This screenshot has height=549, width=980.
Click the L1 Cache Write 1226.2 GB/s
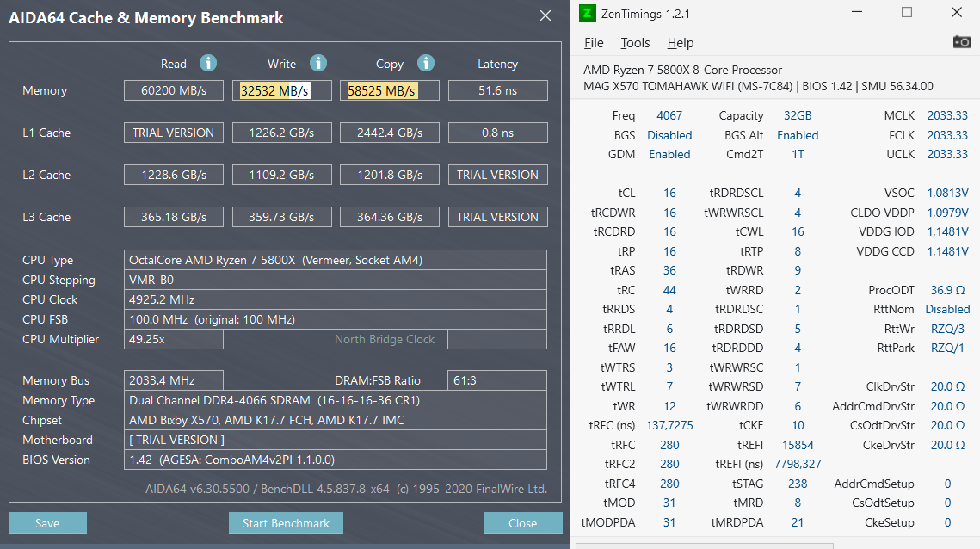click(x=282, y=133)
